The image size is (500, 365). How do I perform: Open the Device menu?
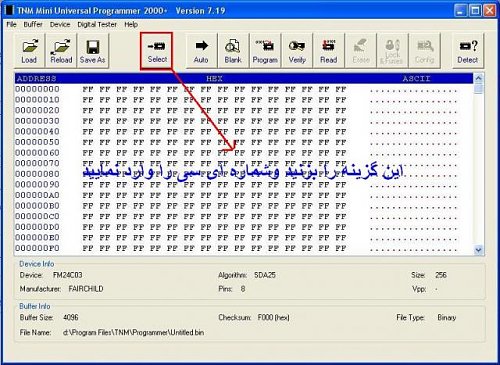tap(60, 24)
